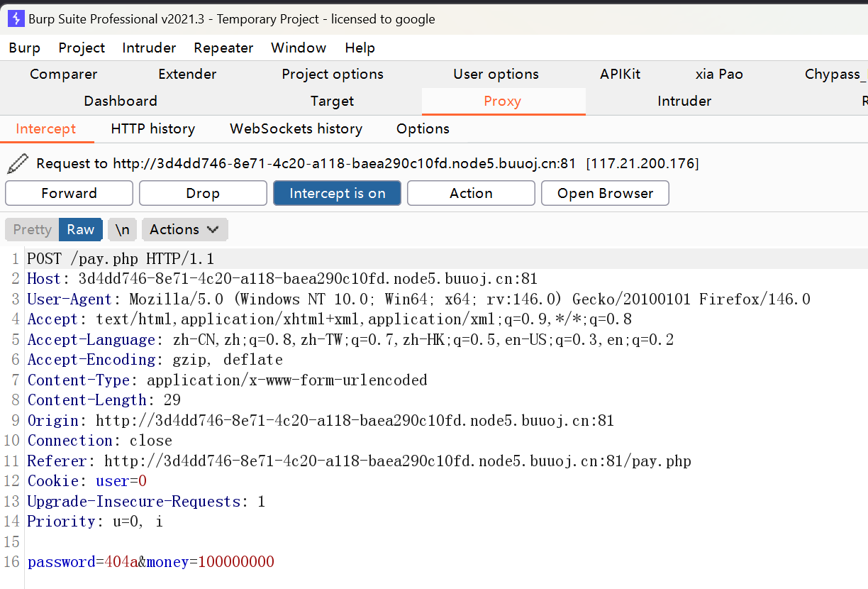Click the Priority: u=0, i line
Screen dimensions: 868x589
coord(95,521)
